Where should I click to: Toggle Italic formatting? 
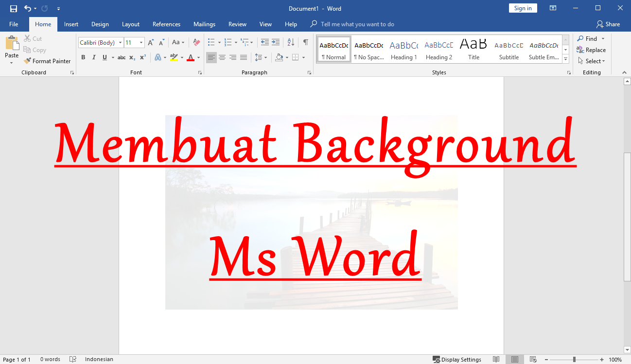[x=94, y=57]
